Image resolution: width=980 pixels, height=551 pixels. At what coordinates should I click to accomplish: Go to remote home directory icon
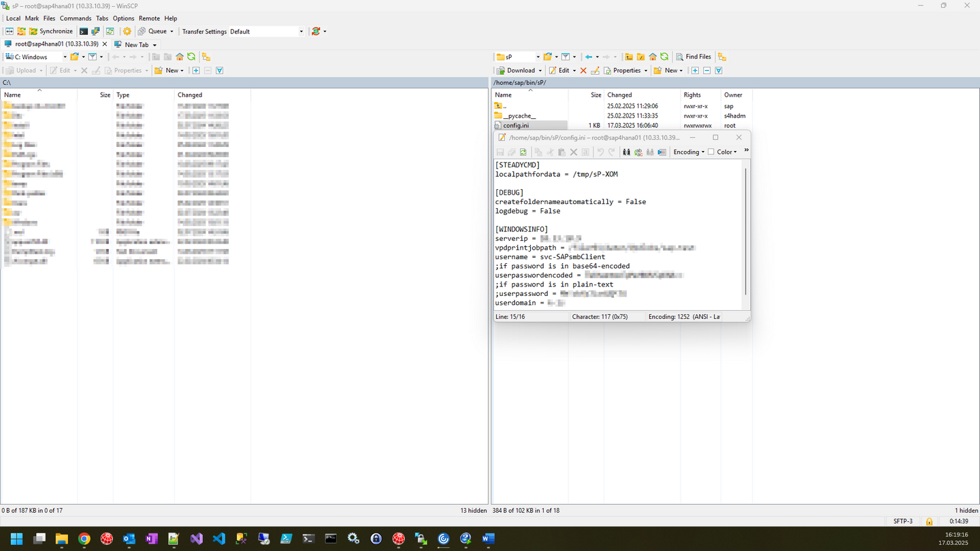[653, 57]
